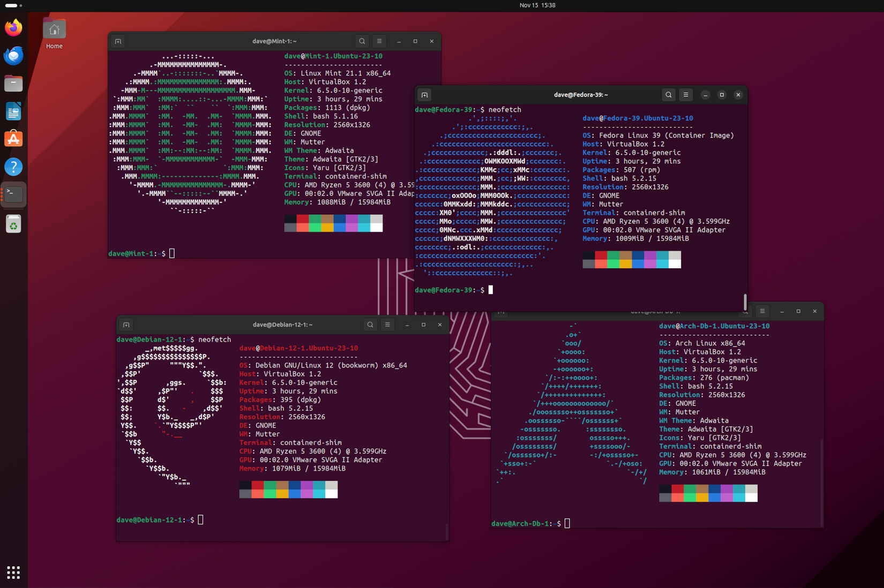Click the search button in the Debian terminal
The image size is (884, 588).
(370, 324)
